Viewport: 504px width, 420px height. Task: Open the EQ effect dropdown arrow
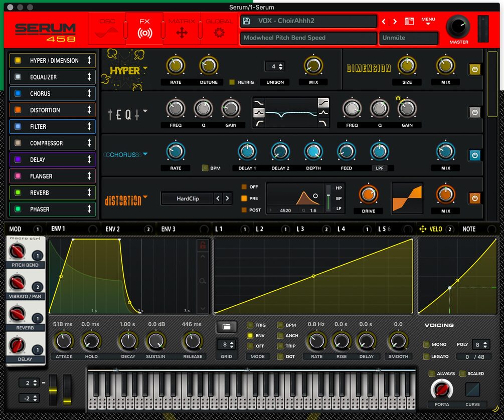pyautogui.click(x=145, y=111)
